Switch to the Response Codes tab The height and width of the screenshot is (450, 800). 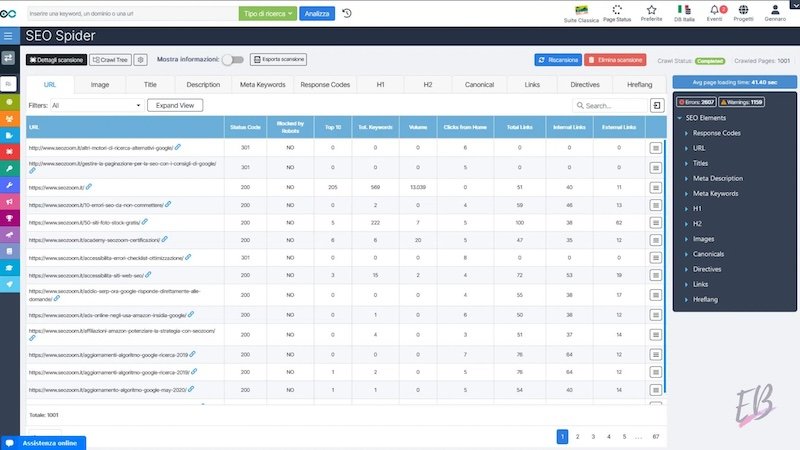pyautogui.click(x=325, y=85)
